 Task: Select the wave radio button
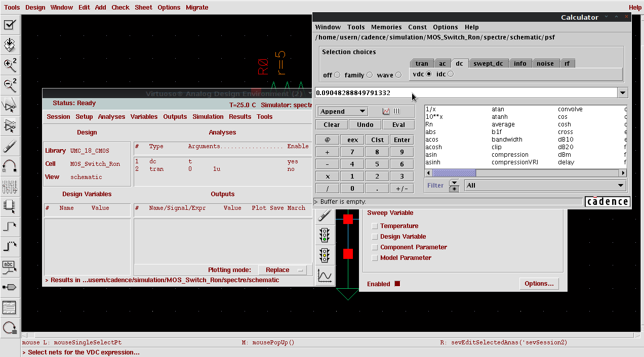(x=398, y=75)
